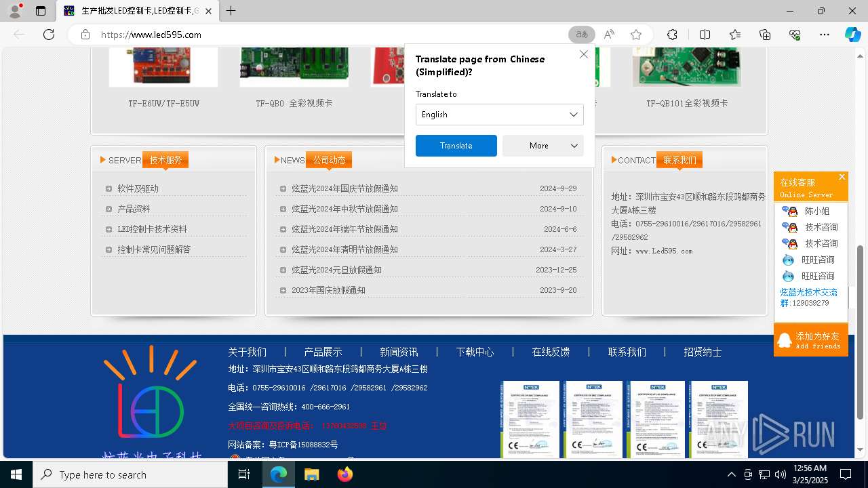Click the 公司动态 orange heading

coord(329,160)
